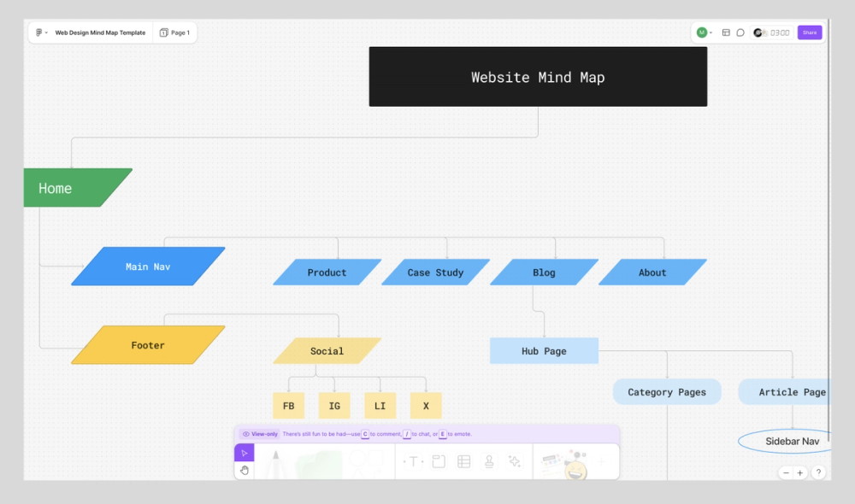Open help with the question mark button
This screenshot has height=504, width=855.
[818, 472]
